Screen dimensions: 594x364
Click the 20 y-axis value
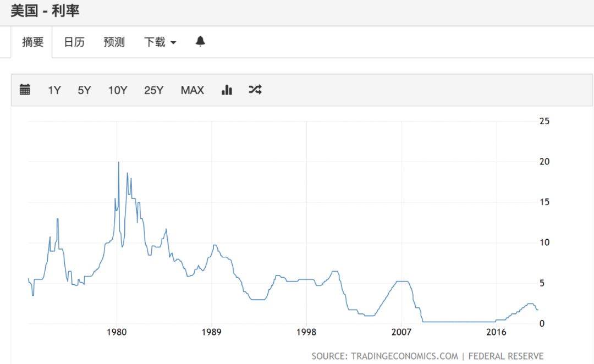click(544, 162)
